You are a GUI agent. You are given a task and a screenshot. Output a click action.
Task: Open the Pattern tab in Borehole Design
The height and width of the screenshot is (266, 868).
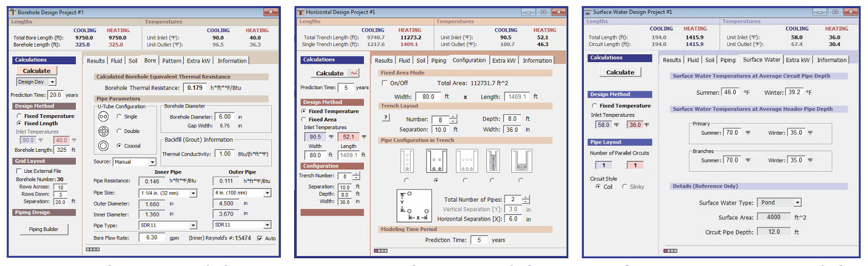pyautogui.click(x=172, y=60)
